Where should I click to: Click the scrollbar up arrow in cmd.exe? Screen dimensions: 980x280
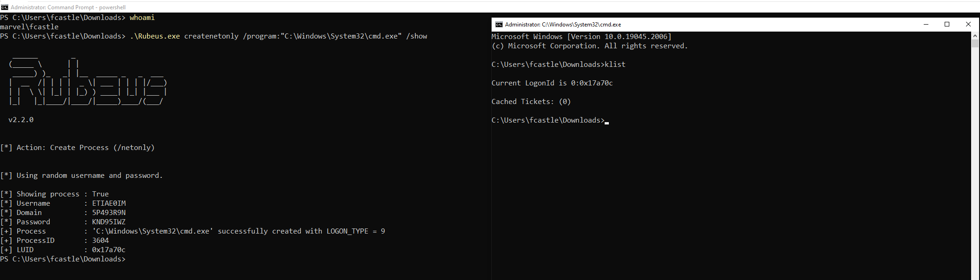975,35
